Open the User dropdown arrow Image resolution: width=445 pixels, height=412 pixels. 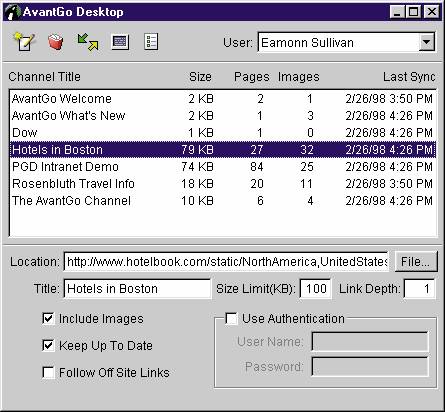coord(427,42)
